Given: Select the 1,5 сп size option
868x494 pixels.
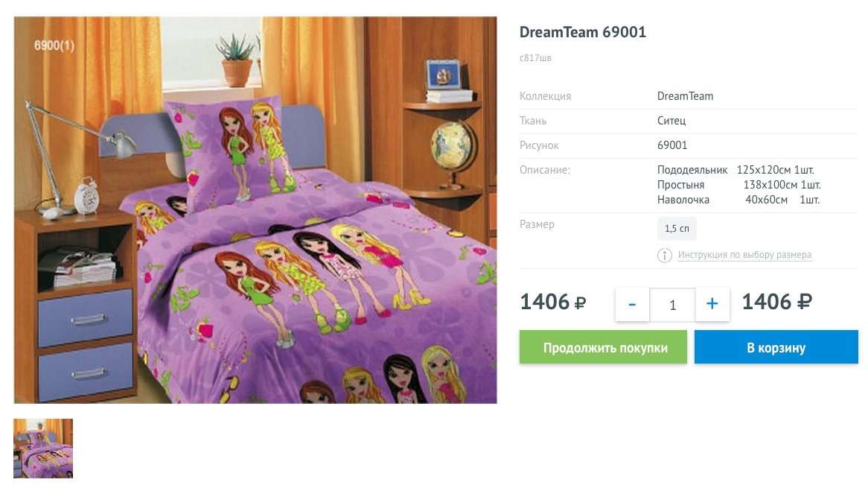Looking at the screenshot, I should (x=677, y=228).
